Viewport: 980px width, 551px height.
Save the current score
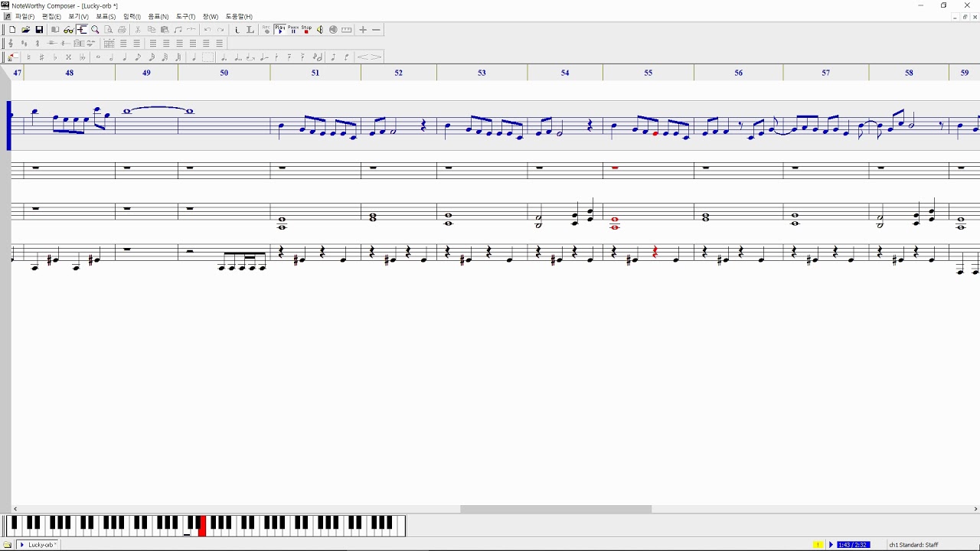[39, 30]
